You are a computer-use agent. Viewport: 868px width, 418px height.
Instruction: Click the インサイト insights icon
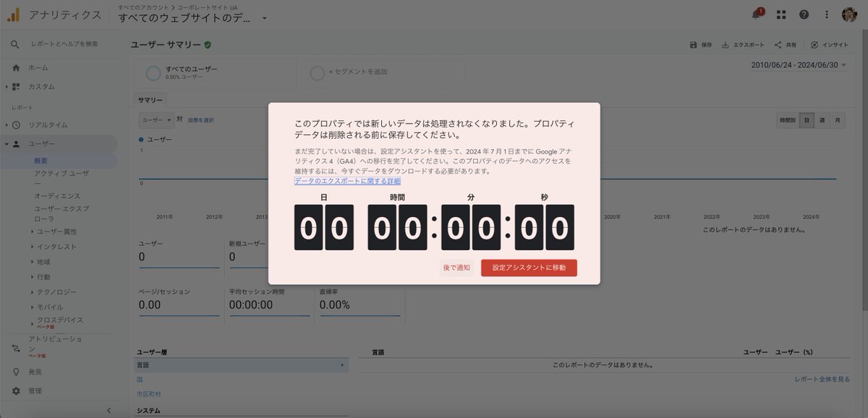coord(815,45)
